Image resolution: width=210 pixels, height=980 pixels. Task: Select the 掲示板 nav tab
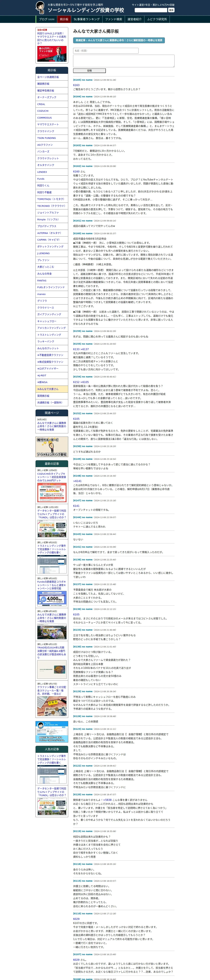[x=64, y=19]
